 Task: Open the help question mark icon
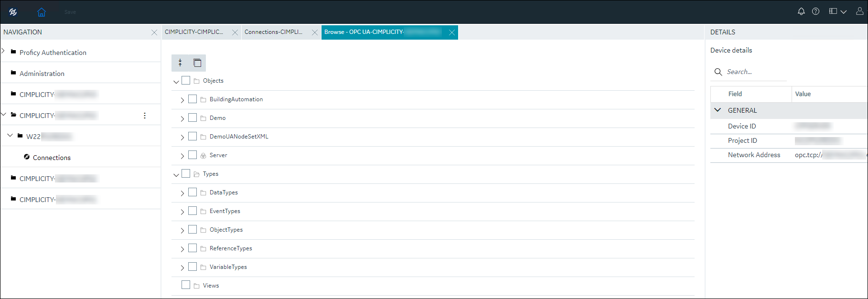[815, 11]
